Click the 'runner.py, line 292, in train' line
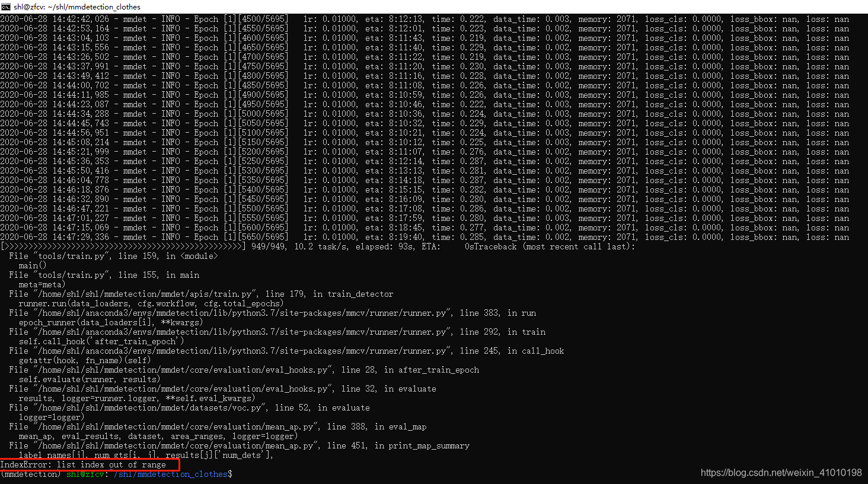 [x=277, y=332]
